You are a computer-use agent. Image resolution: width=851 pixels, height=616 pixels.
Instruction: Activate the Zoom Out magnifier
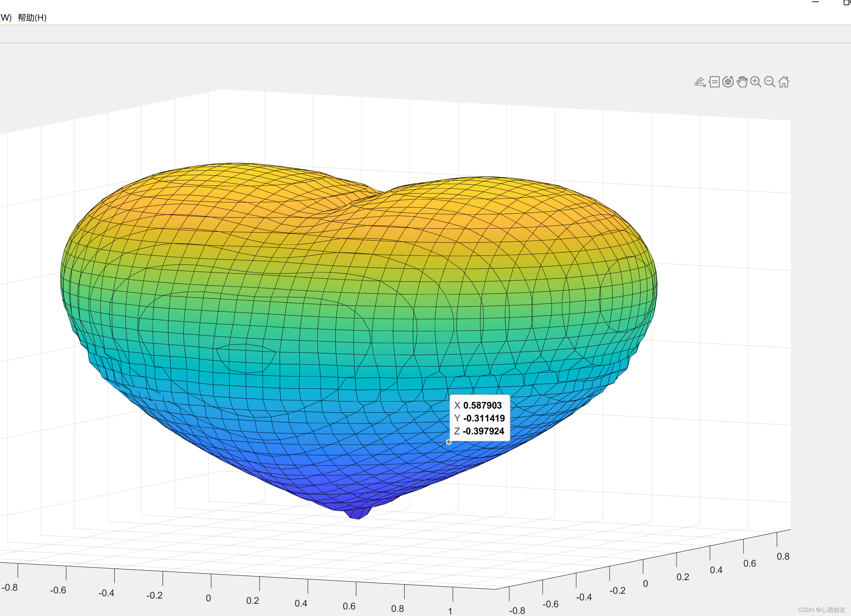(769, 82)
